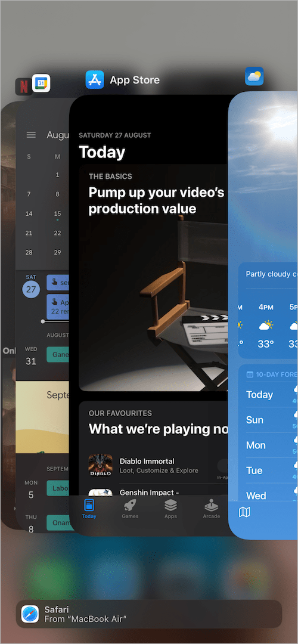
Task: Open the Safari handoff icon
Action: (30, 614)
